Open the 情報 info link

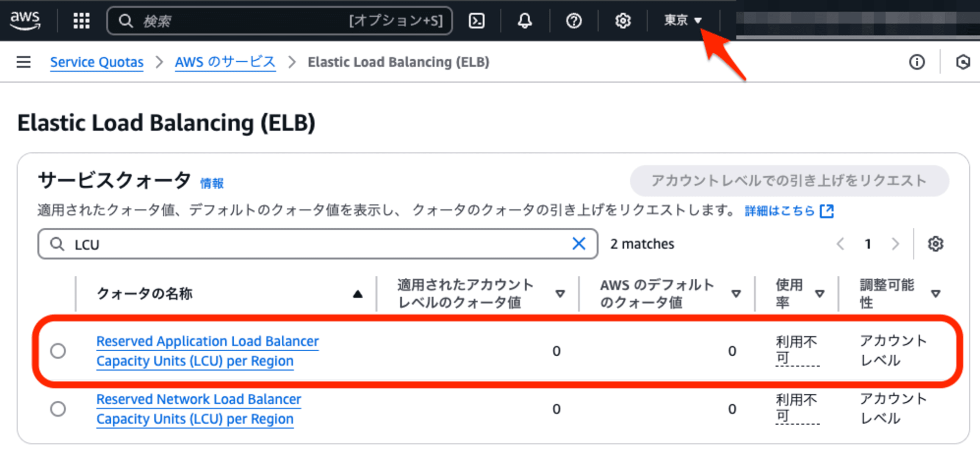click(212, 183)
